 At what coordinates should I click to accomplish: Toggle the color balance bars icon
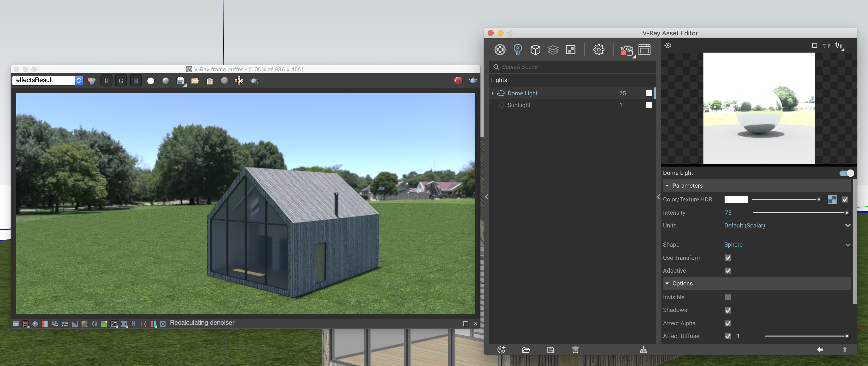coord(65,324)
